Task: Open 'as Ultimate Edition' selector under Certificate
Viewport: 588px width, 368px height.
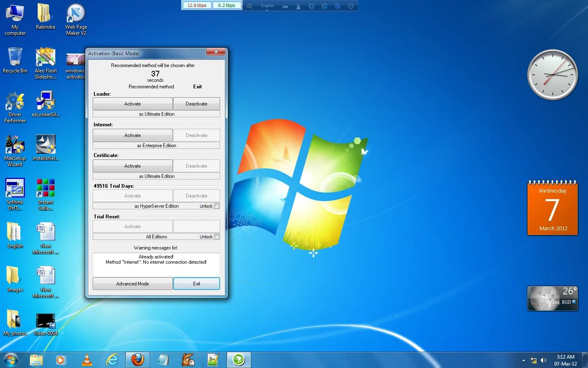Action: 156,176
